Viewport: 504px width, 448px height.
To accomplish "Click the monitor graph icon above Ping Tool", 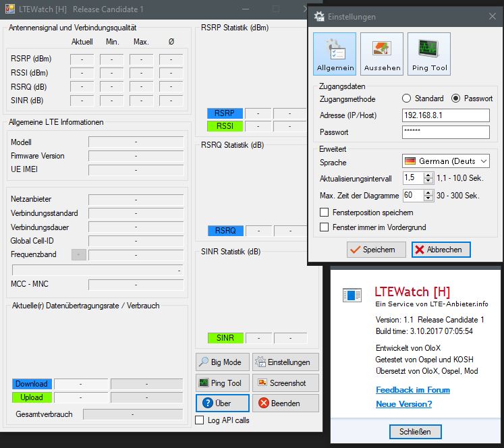I will click(x=428, y=48).
